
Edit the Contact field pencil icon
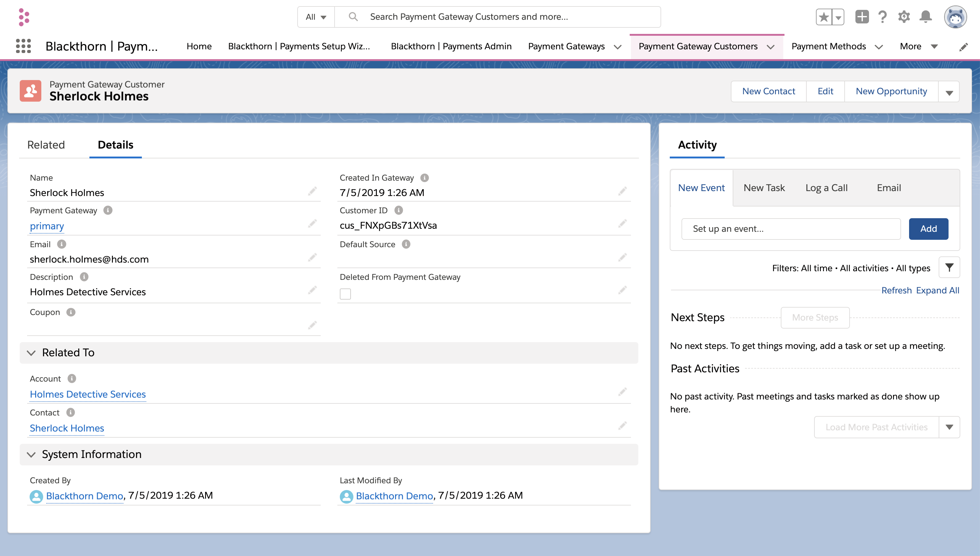(x=622, y=425)
